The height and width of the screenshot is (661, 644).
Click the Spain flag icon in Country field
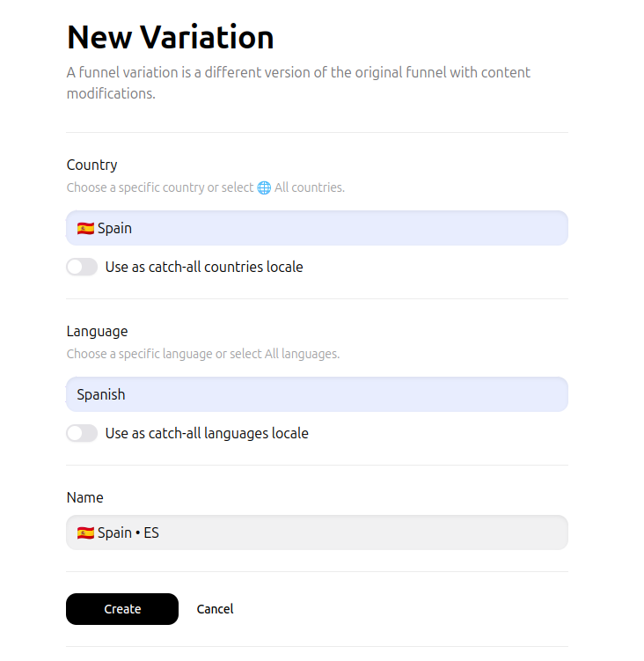click(x=85, y=229)
